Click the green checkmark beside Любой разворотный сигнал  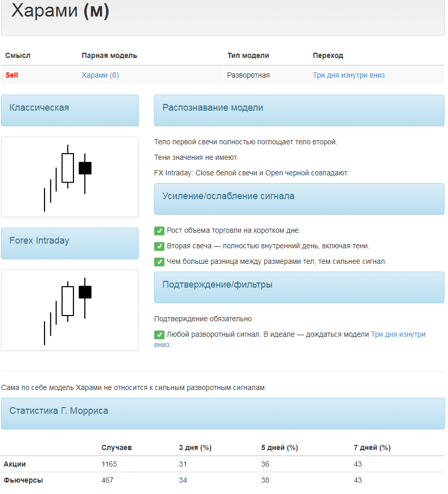(x=159, y=335)
